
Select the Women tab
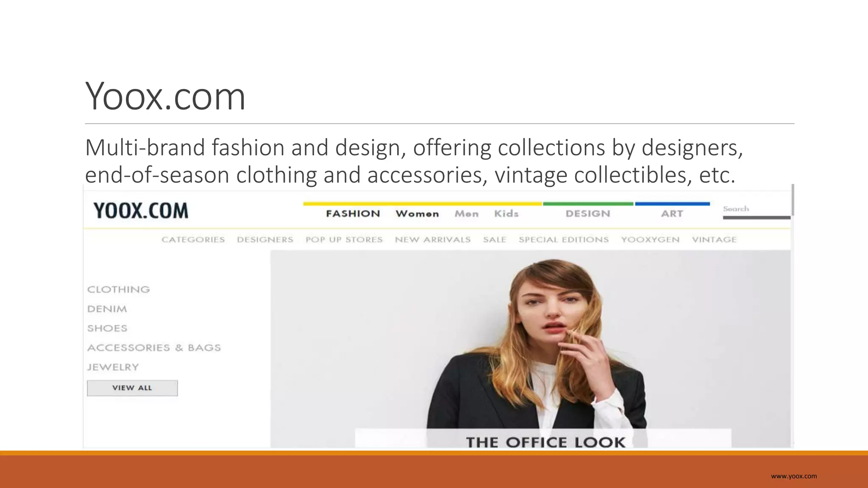pos(417,214)
